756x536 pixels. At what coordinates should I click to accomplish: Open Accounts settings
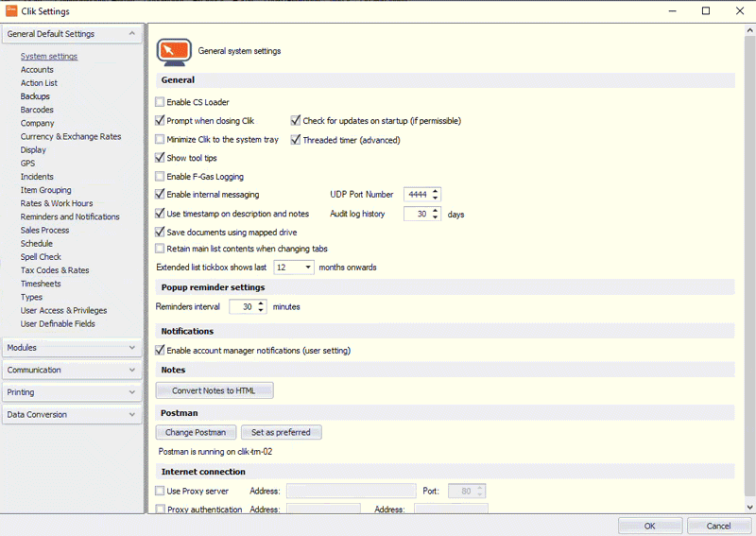37,69
